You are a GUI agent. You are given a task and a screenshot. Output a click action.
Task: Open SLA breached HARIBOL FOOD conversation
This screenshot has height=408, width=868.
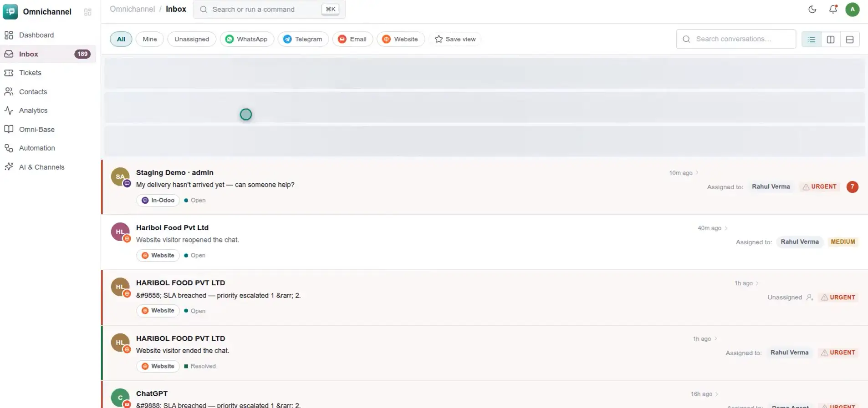coord(485,298)
